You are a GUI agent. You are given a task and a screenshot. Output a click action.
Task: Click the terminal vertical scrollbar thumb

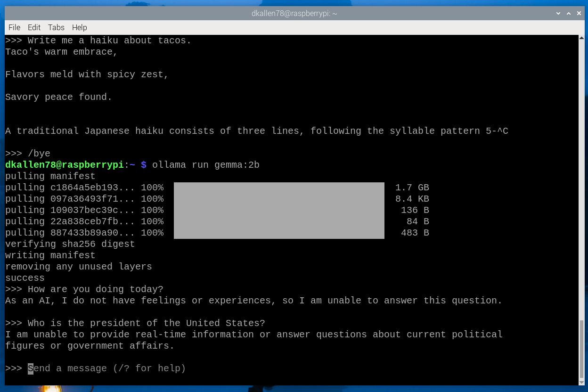click(x=581, y=348)
